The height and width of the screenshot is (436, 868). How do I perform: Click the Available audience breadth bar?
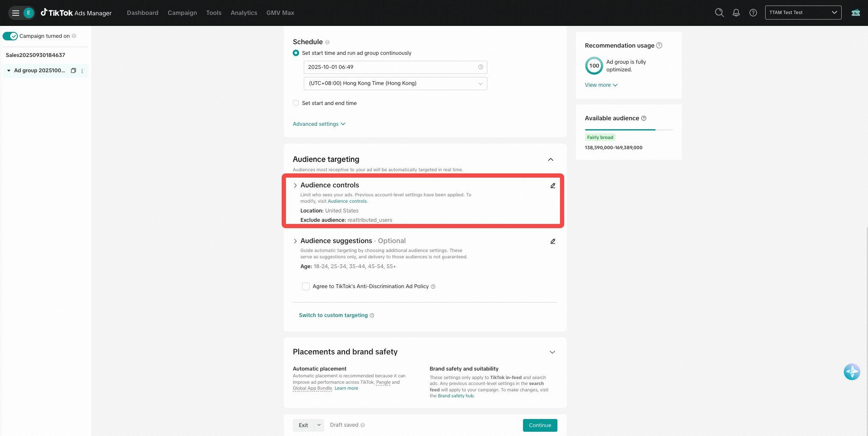[x=628, y=130]
